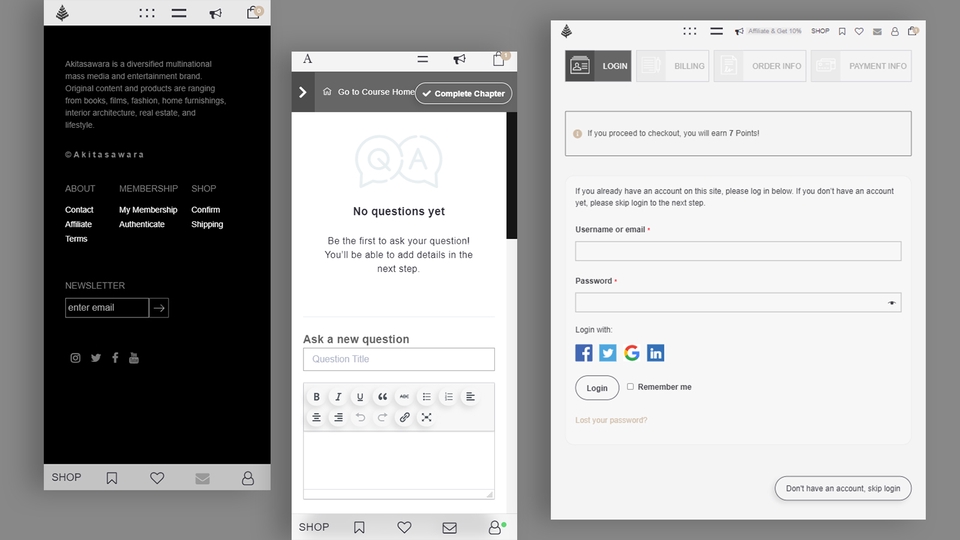This screenshot has height=540, width=960.
Task: Select the BILLING checkout step tab
Action: click(x=672, y=66)
